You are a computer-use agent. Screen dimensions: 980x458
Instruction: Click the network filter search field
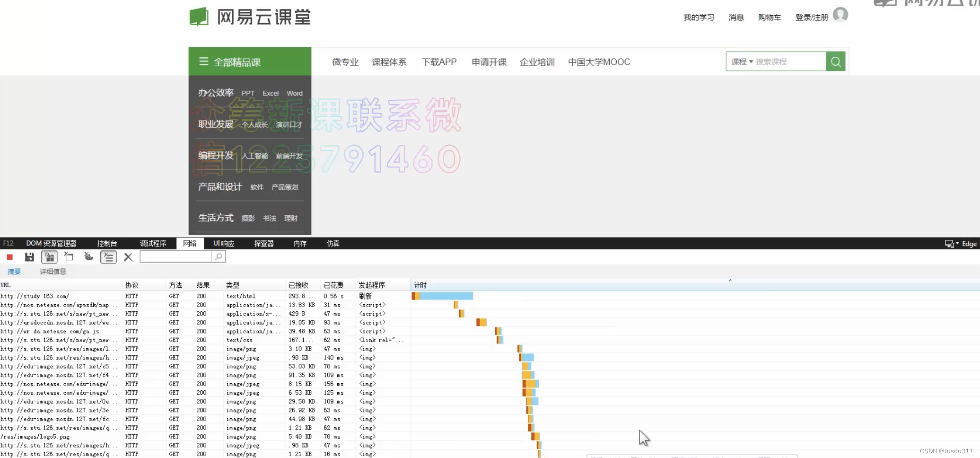(175, 256)
